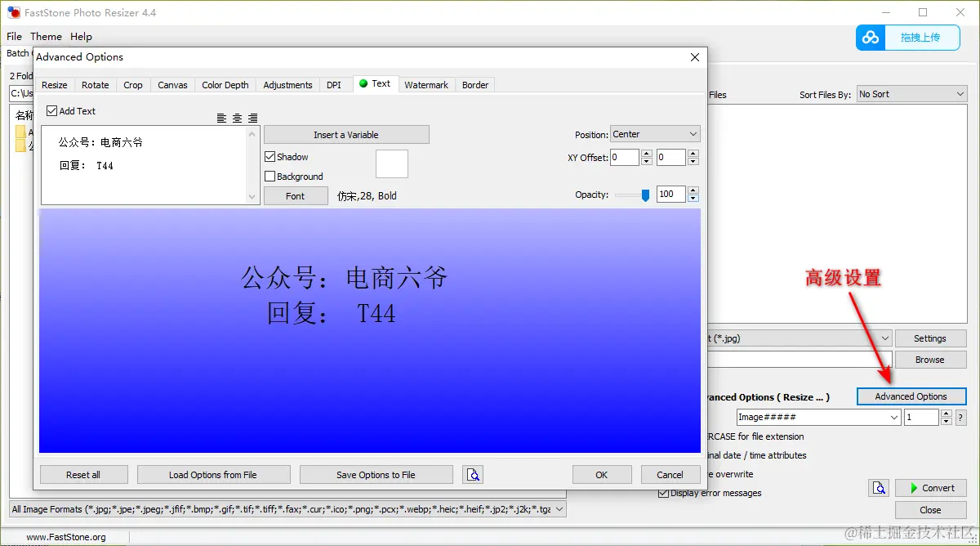Open the Help menu
This screenshot has height=546, width=980.
[81, 37]
